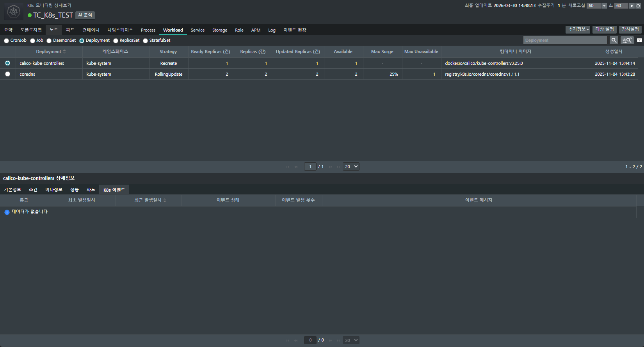Open the 메타정보 detail tab
The width and height of the screenshot is (644, 347).
coord(54,190)
